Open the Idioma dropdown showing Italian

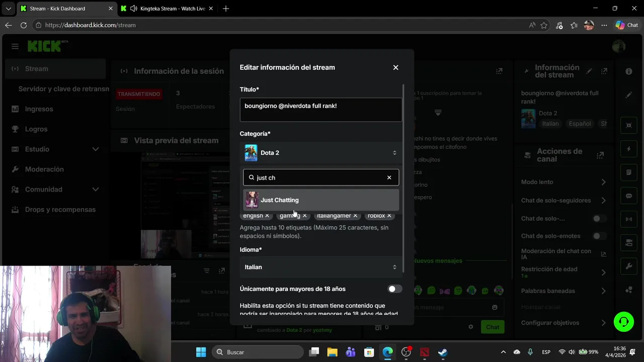pos(321,267)
